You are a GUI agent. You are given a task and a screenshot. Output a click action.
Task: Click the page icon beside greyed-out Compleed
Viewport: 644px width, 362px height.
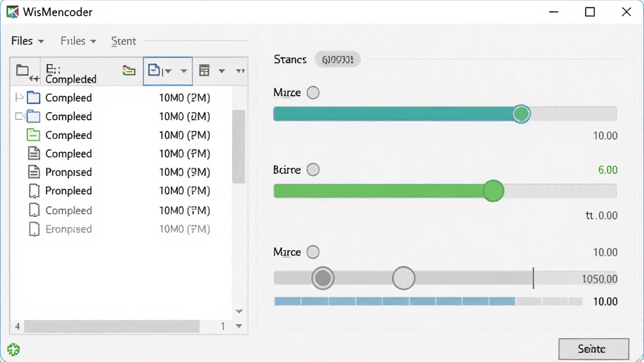[34, 210]
